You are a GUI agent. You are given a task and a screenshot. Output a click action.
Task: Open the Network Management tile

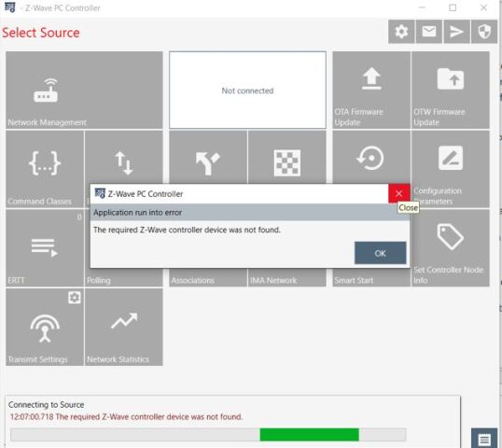(84, 91)
